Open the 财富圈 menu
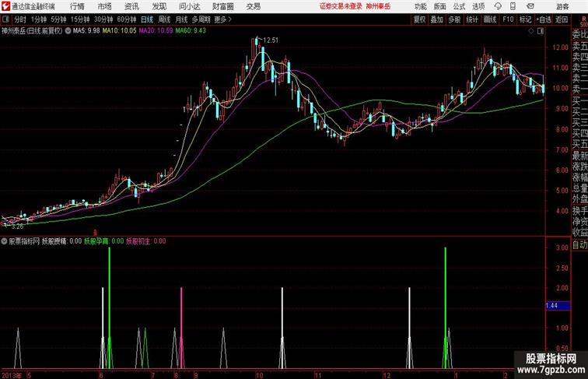Image resolution: width=588 pixels, height=379 pixels. pos(222,6)
